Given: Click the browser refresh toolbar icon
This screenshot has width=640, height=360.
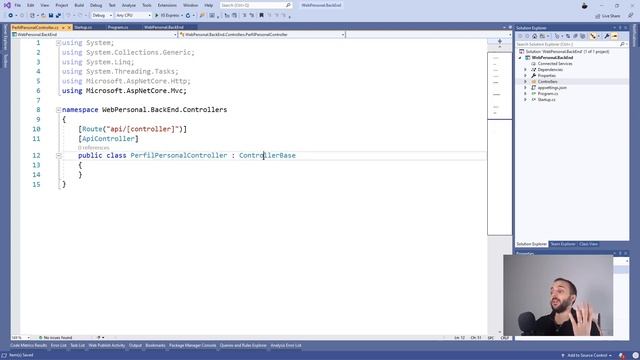Looking at the screenshot, I should point(188,16).
